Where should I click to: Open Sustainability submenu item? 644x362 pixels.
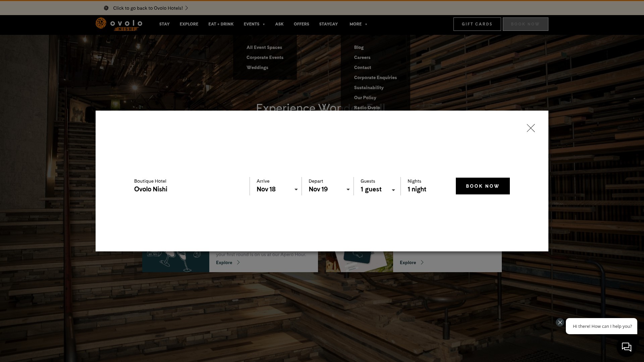(369, 87)
